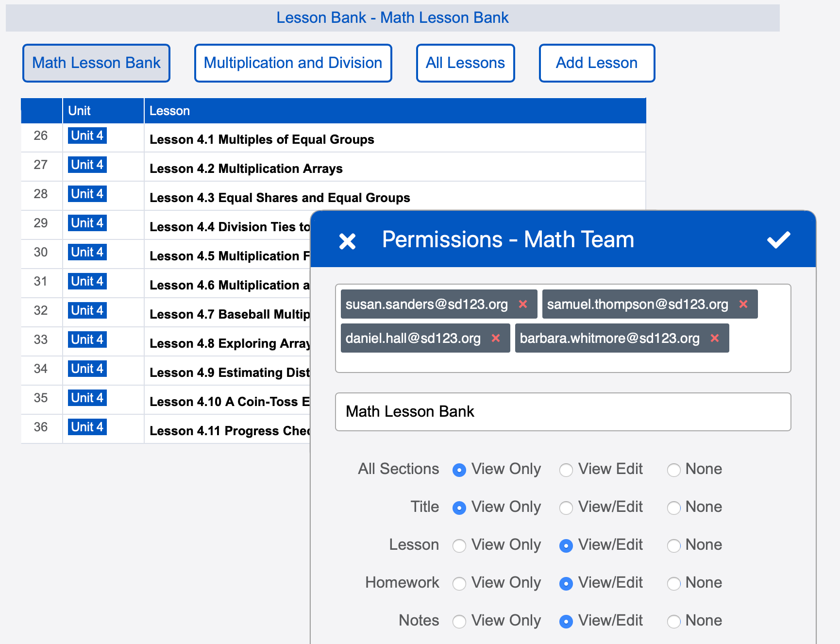The width and height of the screenshot is (840, 644).
Task: Switch Notes permission to None
Action: click(674, 621)
